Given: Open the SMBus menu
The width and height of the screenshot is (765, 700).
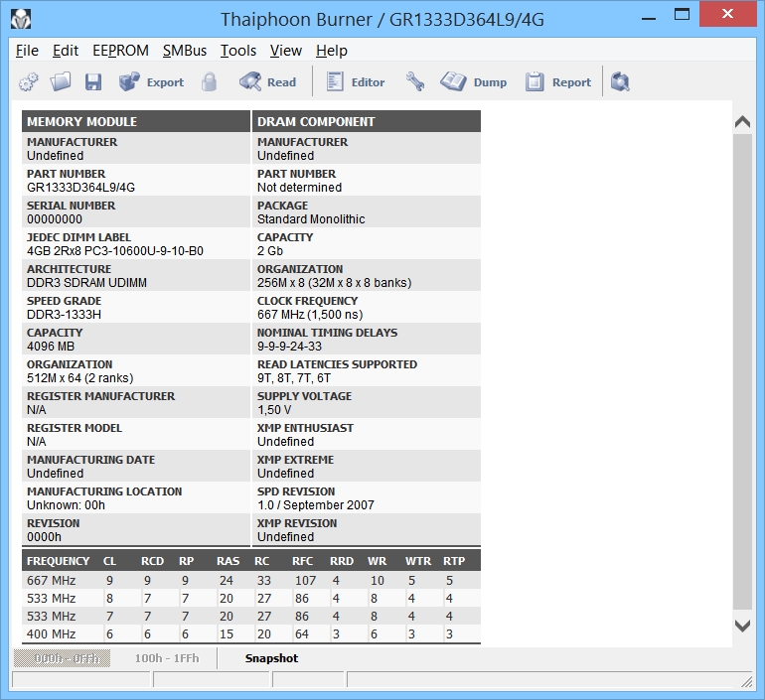Looking at the screenshot, I should [185, 51].
